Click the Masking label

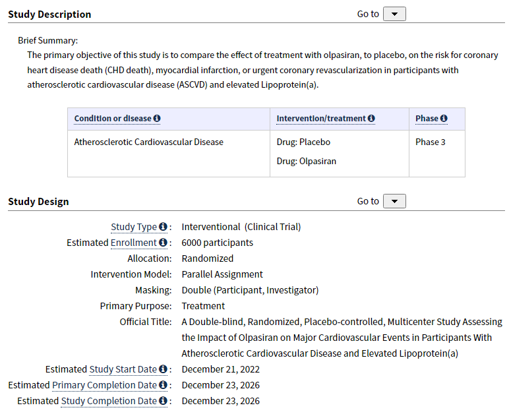point(154,290)
